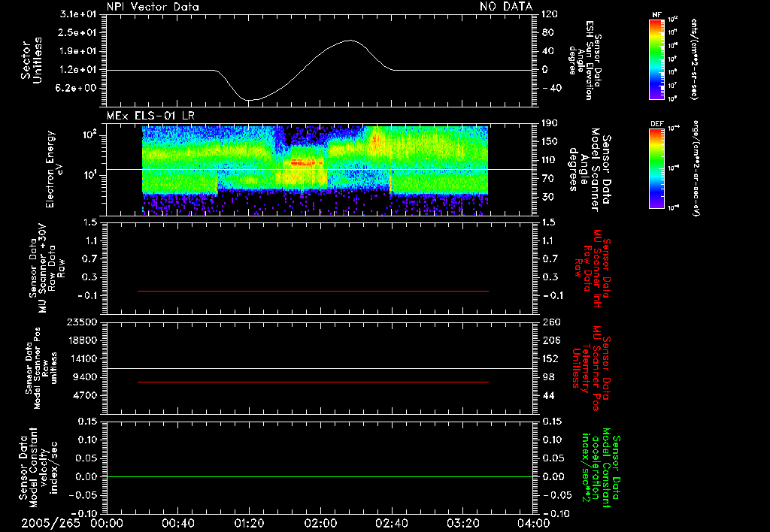Viewport: 770px width, 532px height.
Task: Click the 'Sector Unitless' axis label
Action: [x=32, y=60]
